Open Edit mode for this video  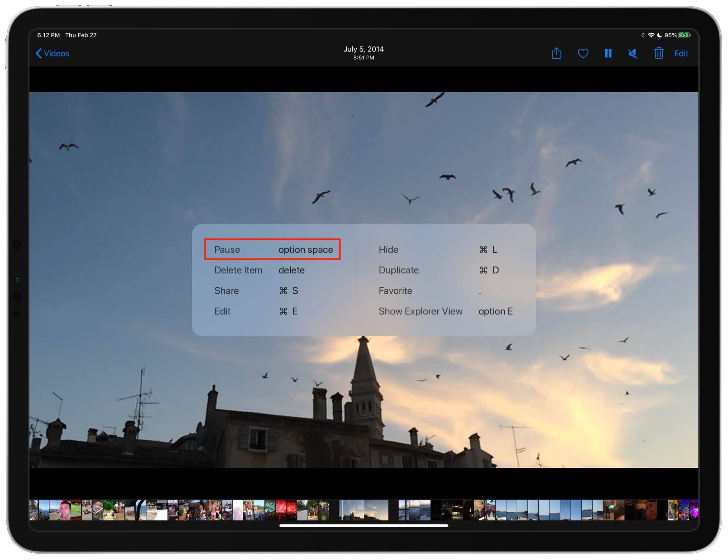click(681, 53)
